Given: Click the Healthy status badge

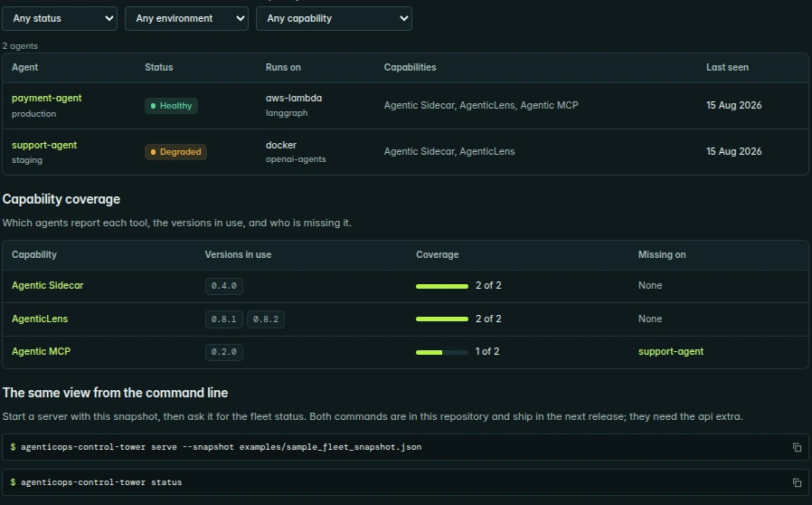Looking at the screenshot, I should coord(171,106).
